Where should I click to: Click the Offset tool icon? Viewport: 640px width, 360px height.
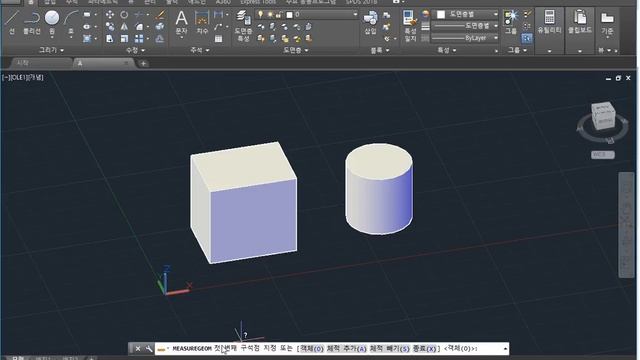[160, 38]
